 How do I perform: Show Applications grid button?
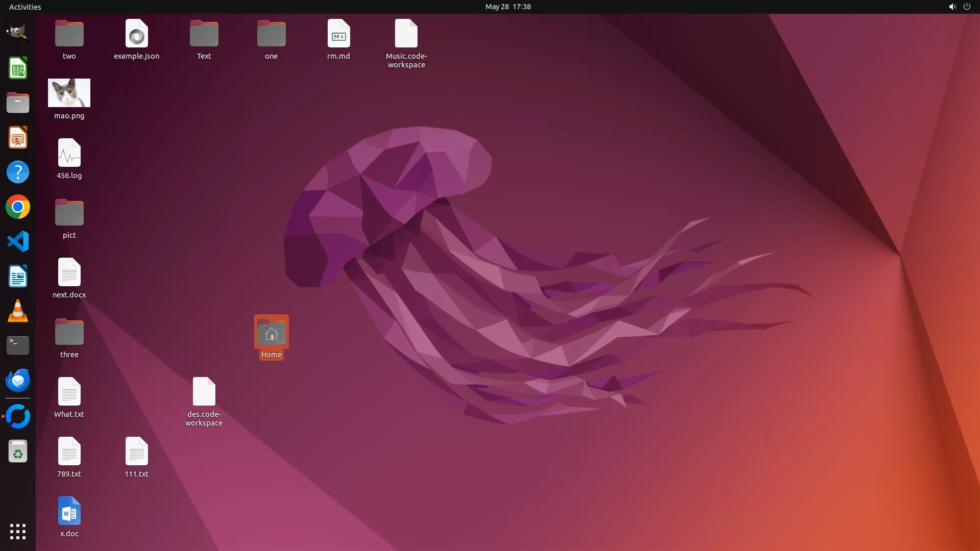coord(17,532)
